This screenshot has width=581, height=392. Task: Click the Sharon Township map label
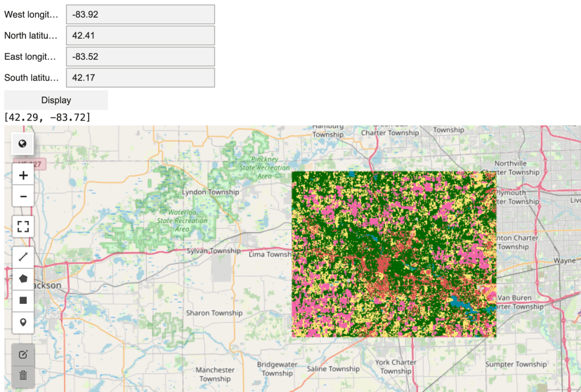point(214,313)
